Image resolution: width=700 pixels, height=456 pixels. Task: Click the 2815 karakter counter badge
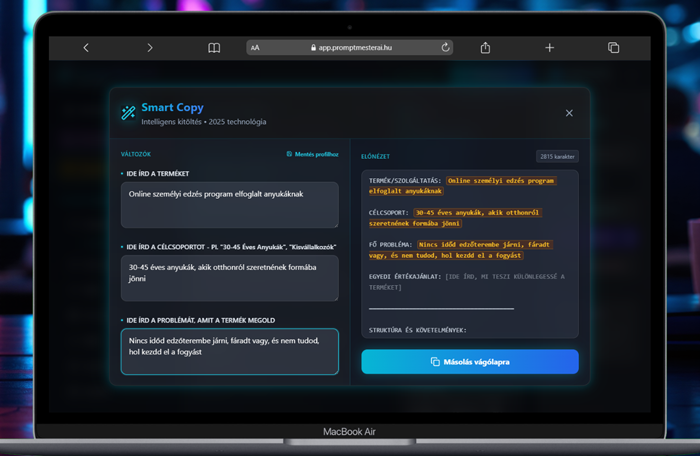point(557,156)
